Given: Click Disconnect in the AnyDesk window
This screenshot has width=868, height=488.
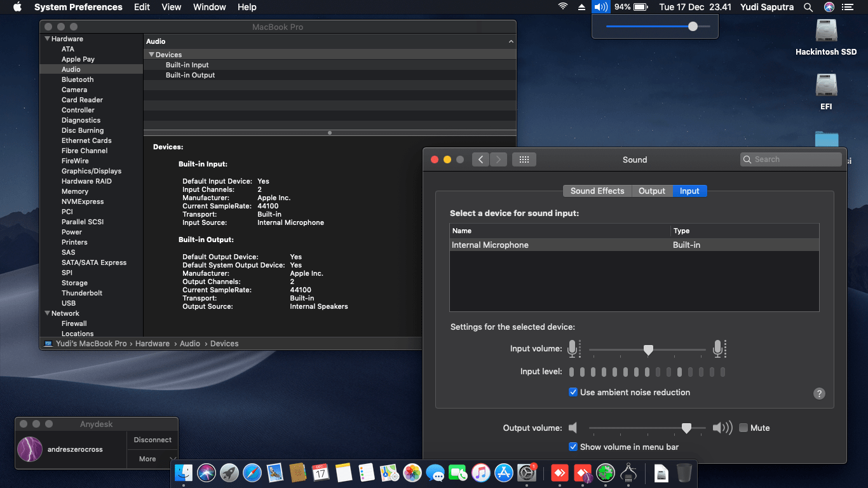Looking at the screenshot, I should [x=152, y=439].
